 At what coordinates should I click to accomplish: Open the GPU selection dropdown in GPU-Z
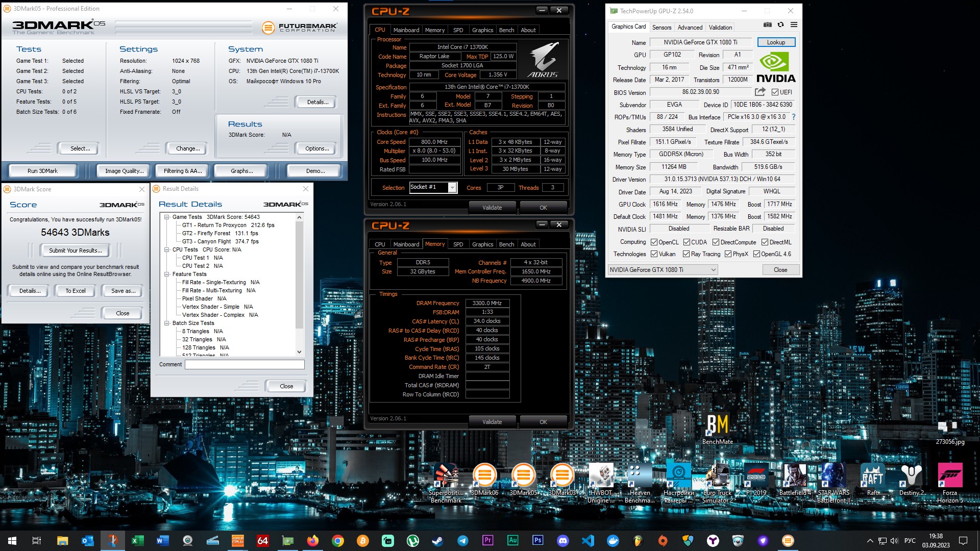click(x=663, y=270)
